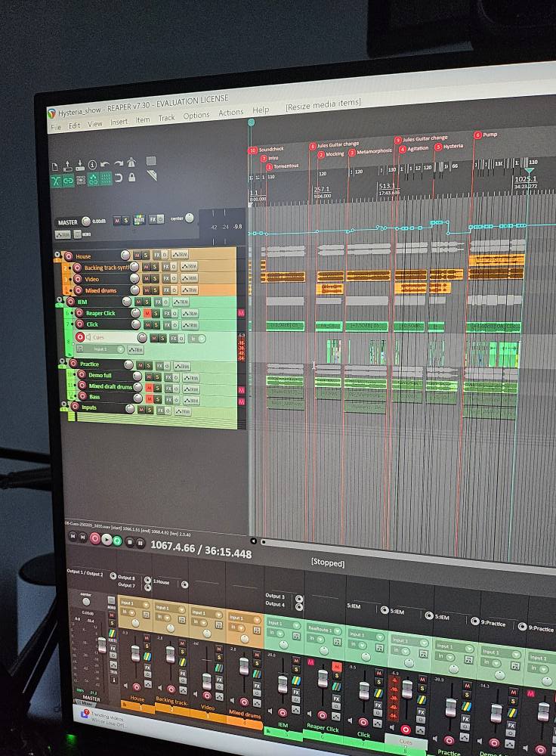The width and height of the screenshot is (556, 756).
Task: Click the New project toolbar icon
Action: (55, 167)
